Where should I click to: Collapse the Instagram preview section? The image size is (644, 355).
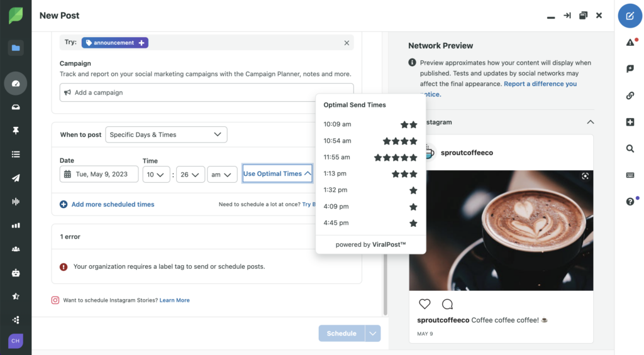coord(590,122)
